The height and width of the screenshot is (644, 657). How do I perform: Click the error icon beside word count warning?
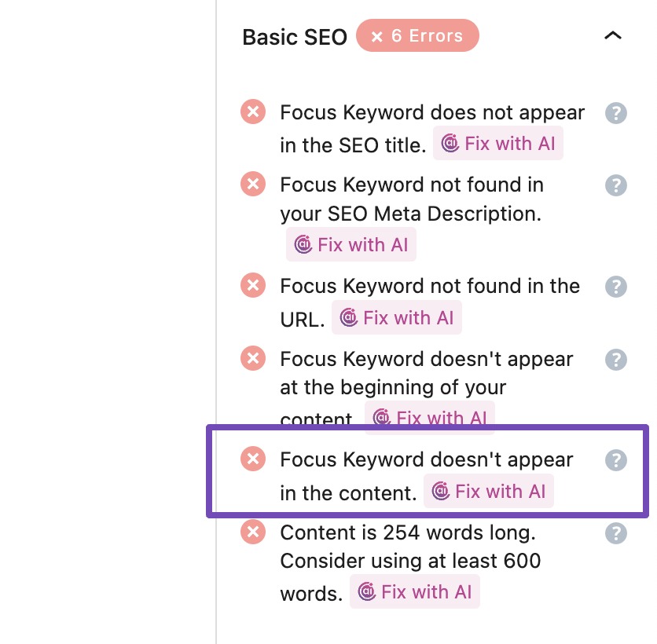[x=253, y=532]
